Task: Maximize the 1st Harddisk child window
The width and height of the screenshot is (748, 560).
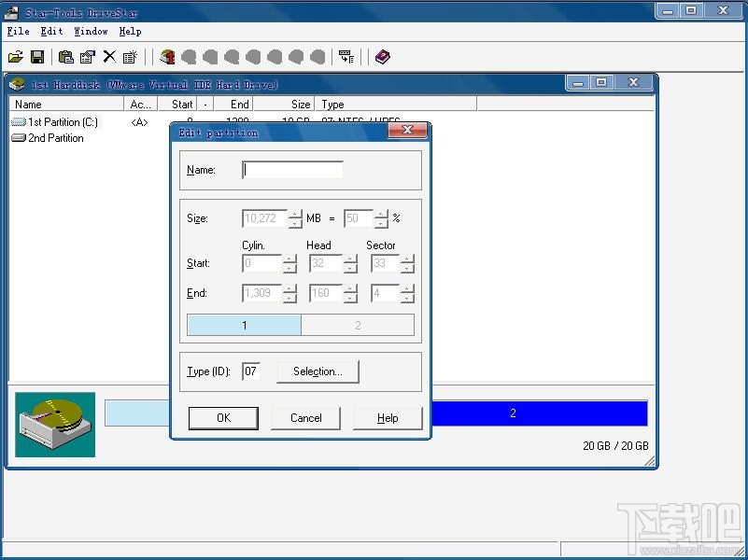Action: coord(601,82)
